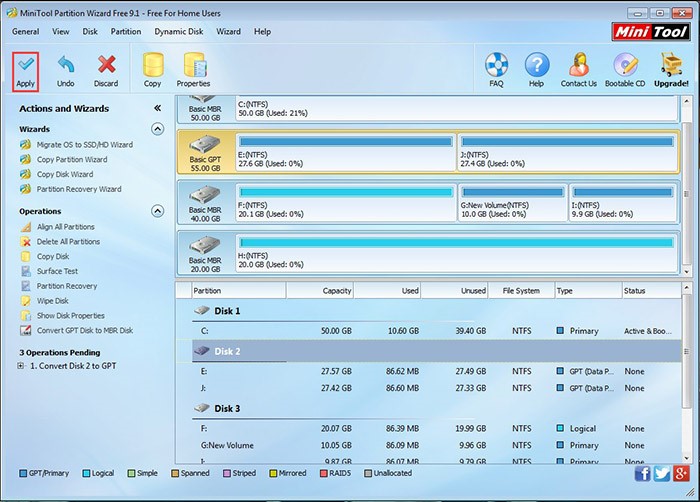This screenshot has width=700, height=502.
Task: Click the Discard red X icon
Action: click(107, 65)
